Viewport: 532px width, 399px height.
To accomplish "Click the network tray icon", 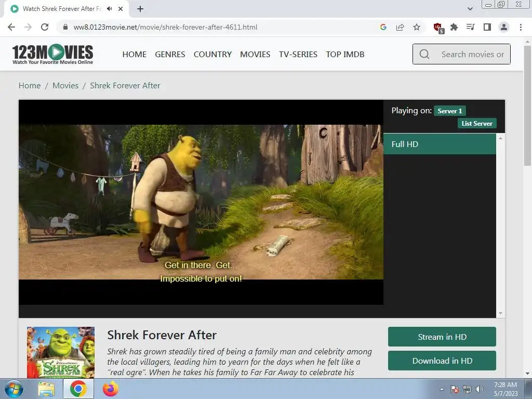I will pyautogui.click(x=467, y=389).
